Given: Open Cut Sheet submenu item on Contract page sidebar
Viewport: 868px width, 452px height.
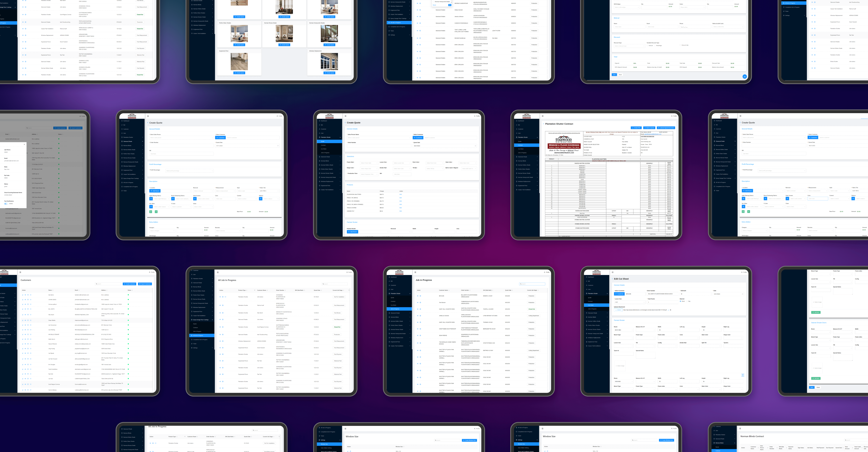Looking at the screenshot, I should pyautogui.click(x=521, y=149).
